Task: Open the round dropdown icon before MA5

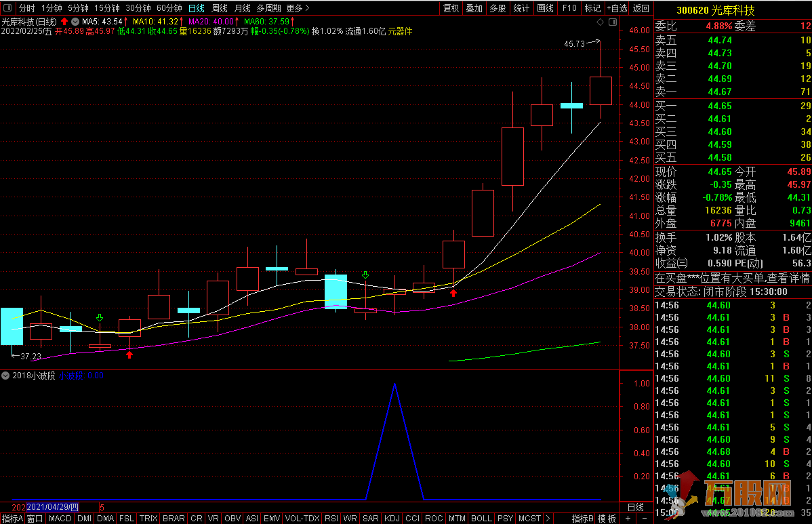Action: [x=75, y=22]
